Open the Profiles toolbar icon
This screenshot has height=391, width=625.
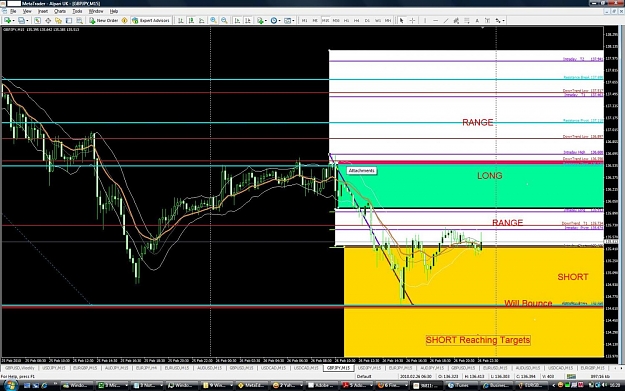(21, 20)
